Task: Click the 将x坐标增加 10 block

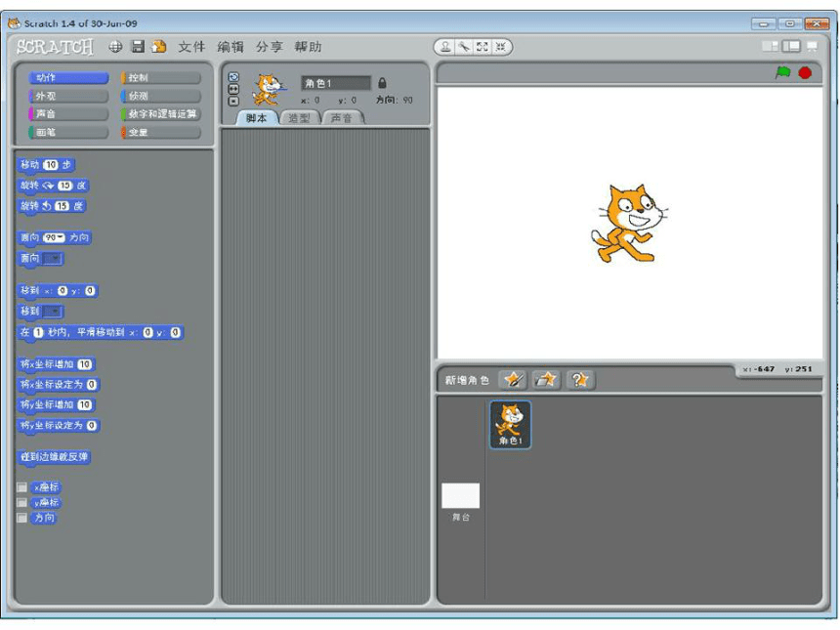Action: click(57, 365)
